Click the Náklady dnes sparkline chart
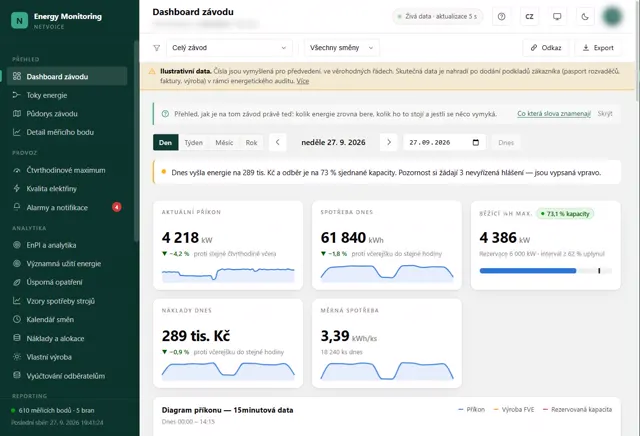Viewport: 640px width, 436px height. 228,371
